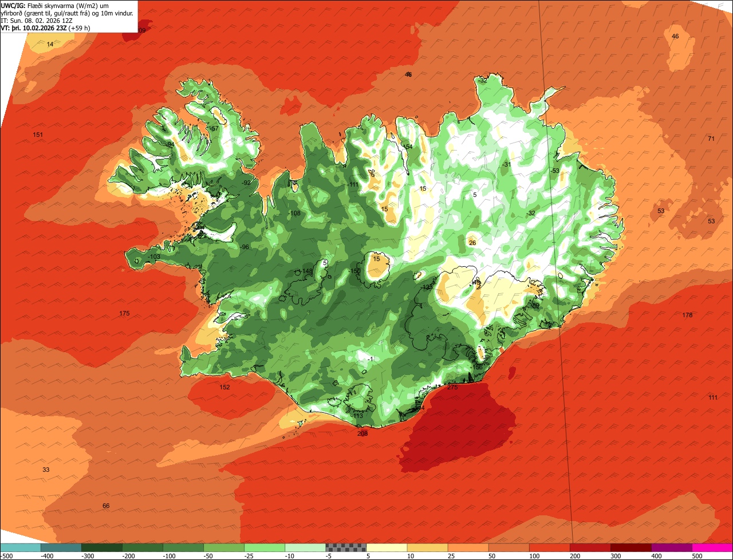Click the -1 value in southern Iceland
This screenshot has height=560, width=733.
[371, 359]
